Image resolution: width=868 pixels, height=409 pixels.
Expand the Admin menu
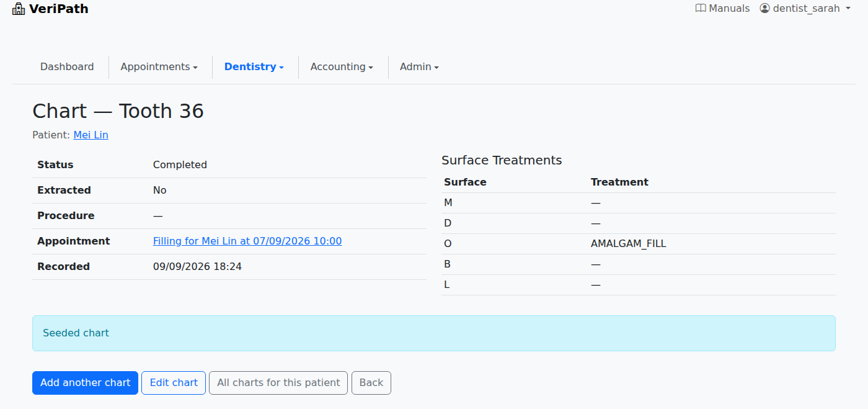coord(419,66)
